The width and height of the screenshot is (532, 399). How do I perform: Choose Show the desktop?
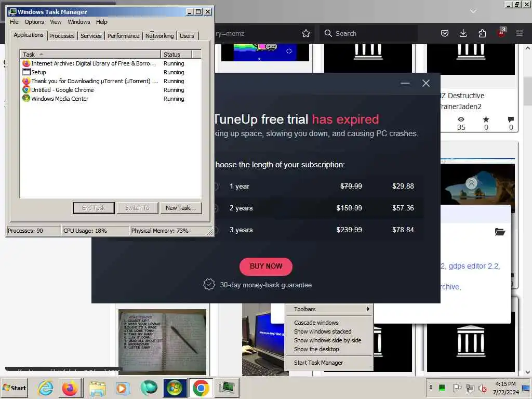[329, 349]
